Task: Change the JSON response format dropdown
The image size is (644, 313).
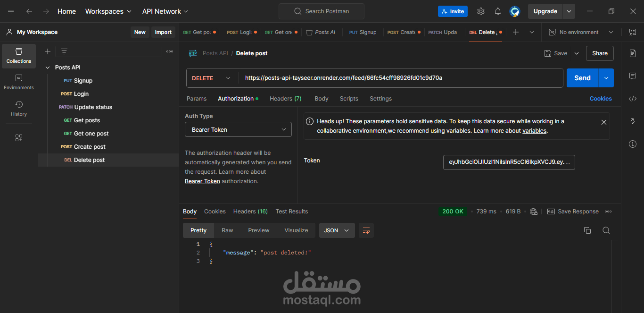Action: point(337,230)
